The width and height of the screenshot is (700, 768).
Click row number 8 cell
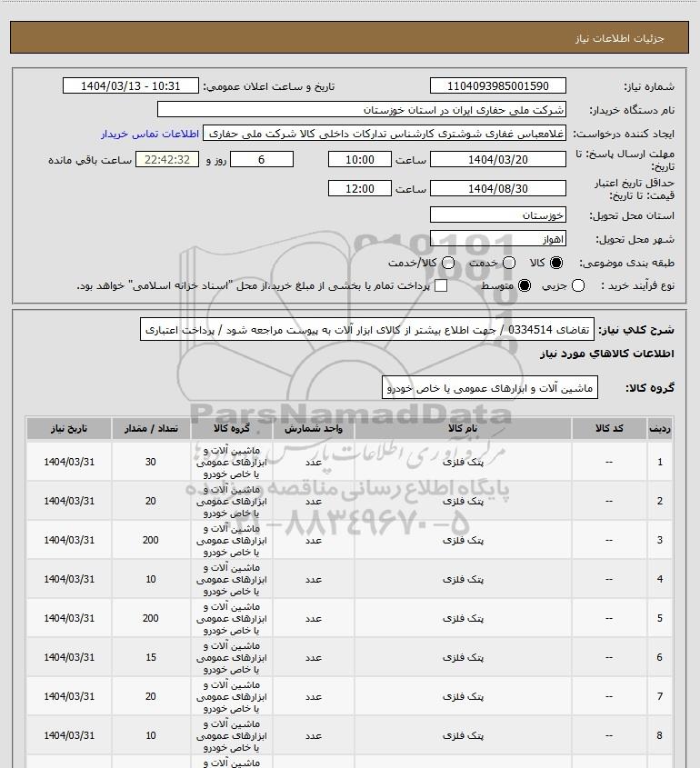[x=660, y=735]
